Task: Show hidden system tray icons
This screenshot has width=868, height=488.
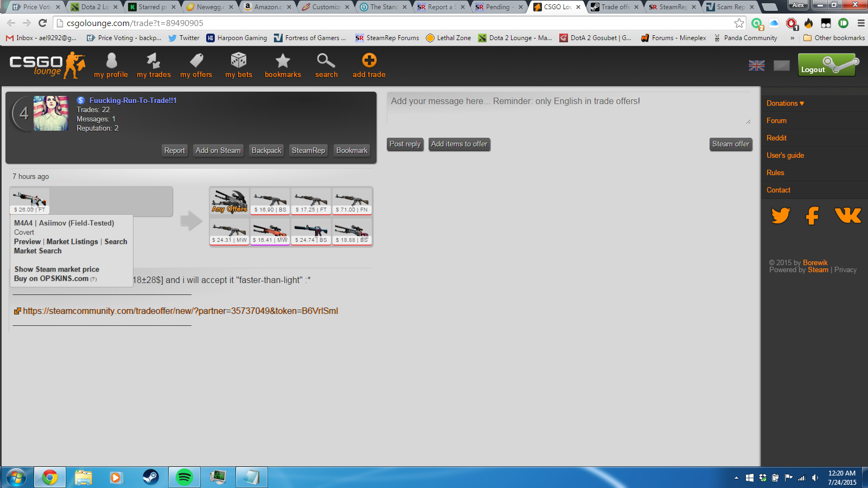Action: 736,478
